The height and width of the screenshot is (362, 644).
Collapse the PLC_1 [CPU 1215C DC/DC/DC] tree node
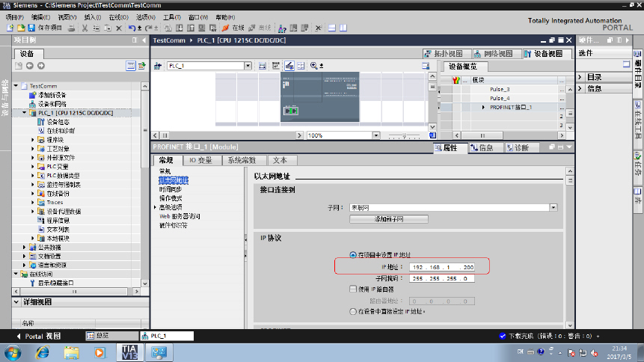click(24, 113)
